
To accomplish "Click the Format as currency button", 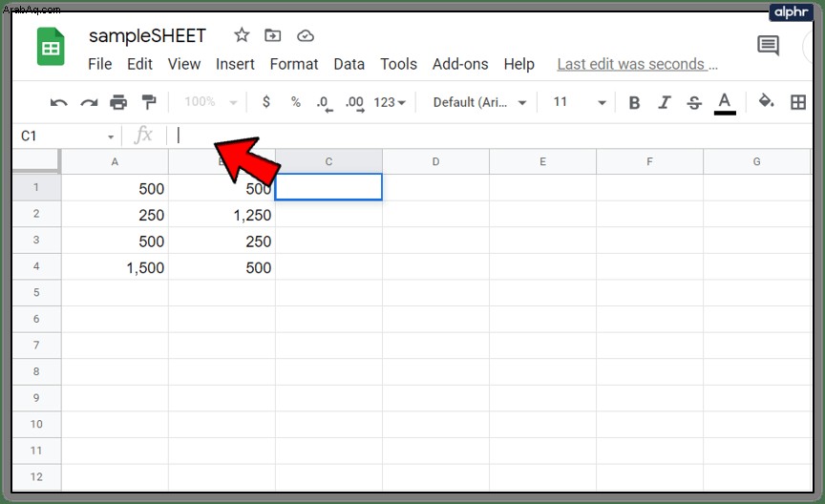I will coord(266,101).
